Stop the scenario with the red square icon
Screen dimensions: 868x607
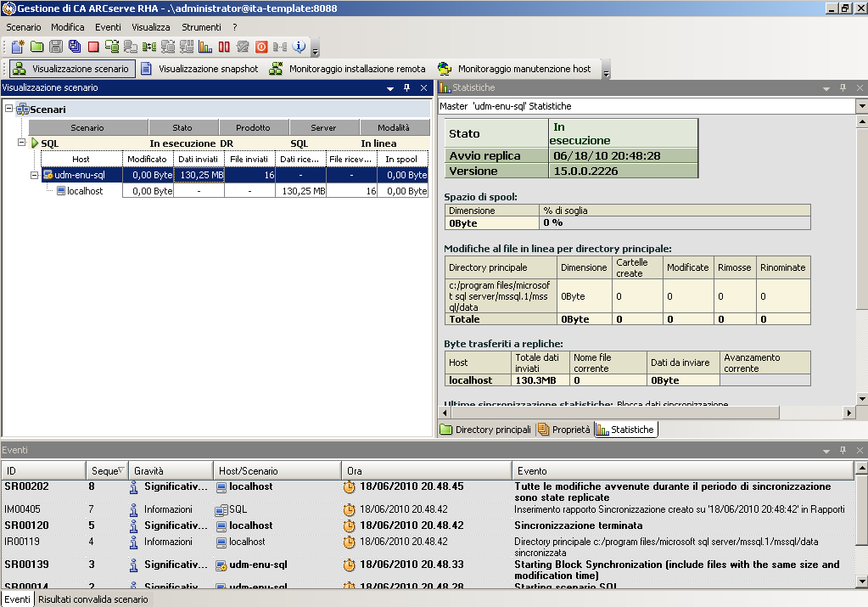(x=93, y=47)
